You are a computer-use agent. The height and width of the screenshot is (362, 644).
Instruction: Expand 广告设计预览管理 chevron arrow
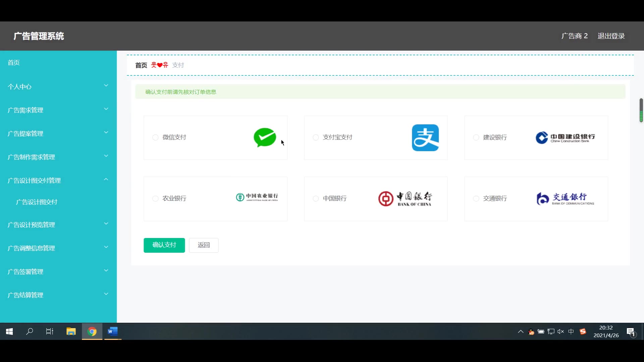106,224
